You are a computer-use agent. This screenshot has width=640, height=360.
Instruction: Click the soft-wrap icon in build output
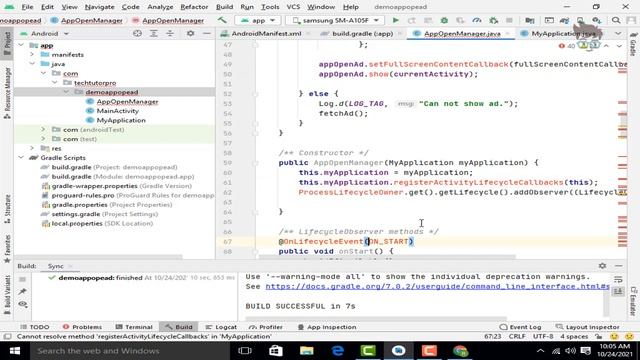(618, 280)
